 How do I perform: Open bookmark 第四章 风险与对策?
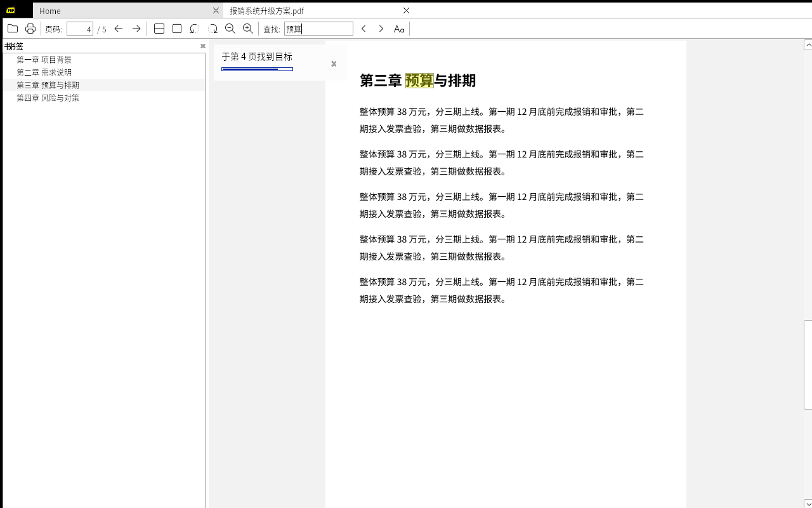[x=48, y=98]
